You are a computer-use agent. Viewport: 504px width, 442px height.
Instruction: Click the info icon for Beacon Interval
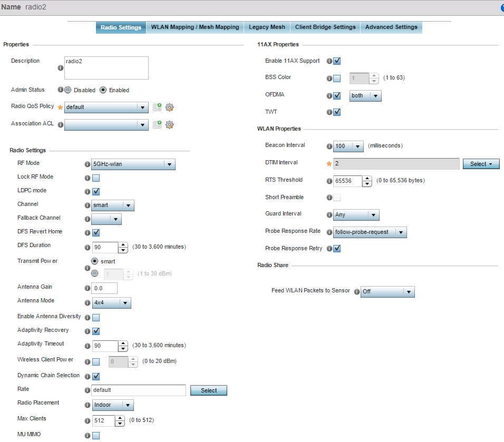tap(329, 146)
